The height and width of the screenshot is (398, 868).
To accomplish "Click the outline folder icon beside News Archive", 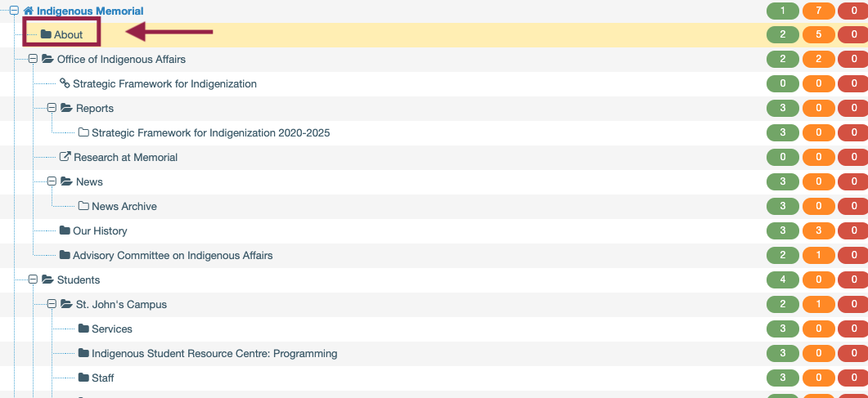I will pos(83,206).
